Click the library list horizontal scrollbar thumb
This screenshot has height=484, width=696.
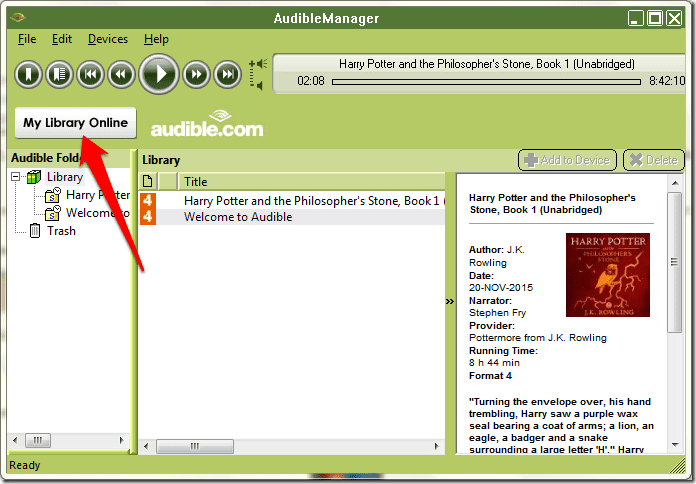(195, 446)
